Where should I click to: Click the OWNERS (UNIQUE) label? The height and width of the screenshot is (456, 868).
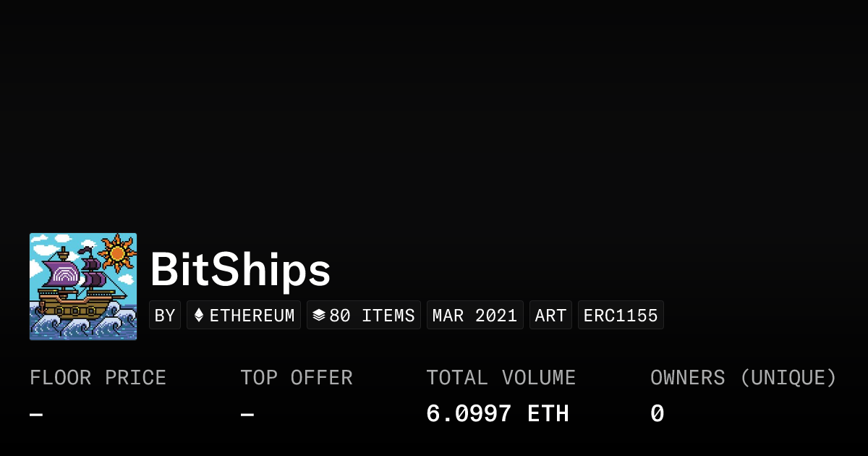[743, 378]
